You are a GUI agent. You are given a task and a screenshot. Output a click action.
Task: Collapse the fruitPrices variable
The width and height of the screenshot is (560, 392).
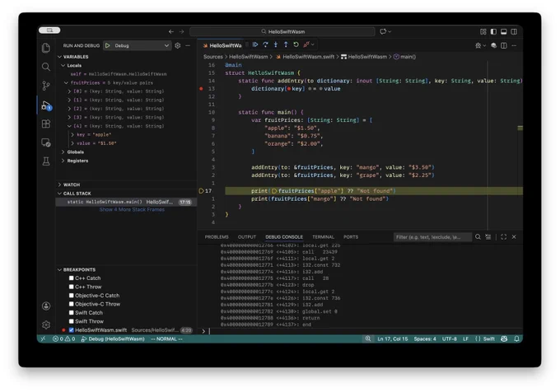coord(66,82)
